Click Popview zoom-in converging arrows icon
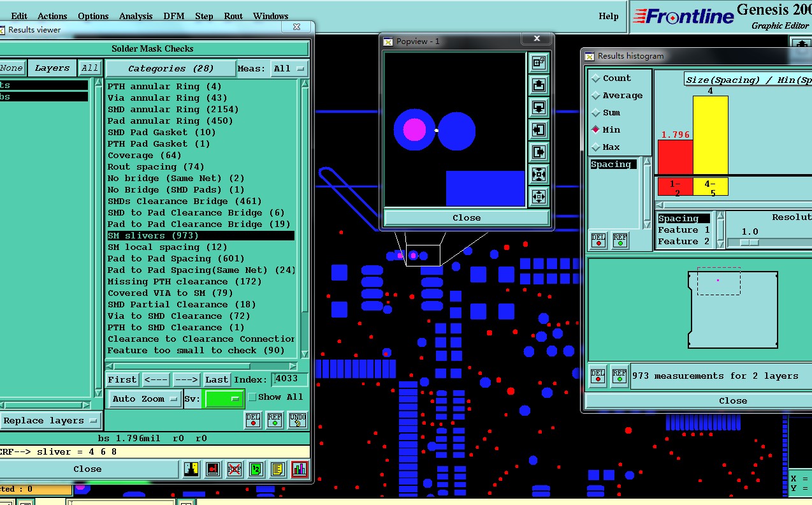This screenshot has height=505, width=812. [x=539, y=175]
